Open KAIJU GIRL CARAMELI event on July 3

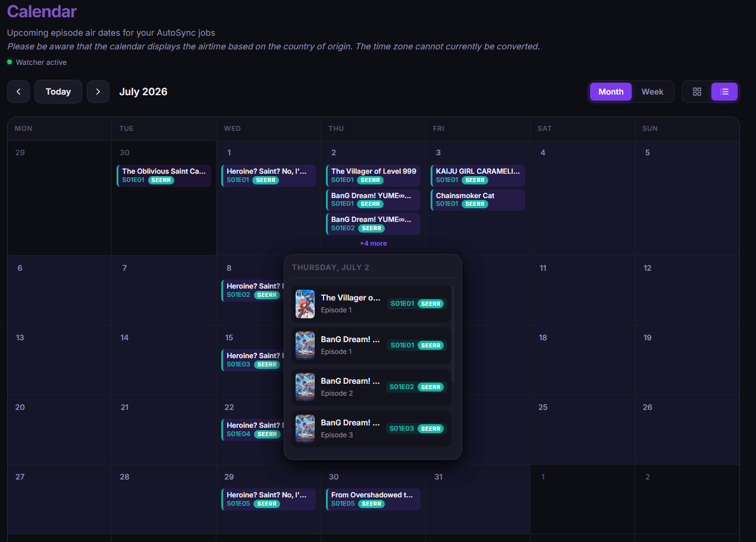[478, 176]
